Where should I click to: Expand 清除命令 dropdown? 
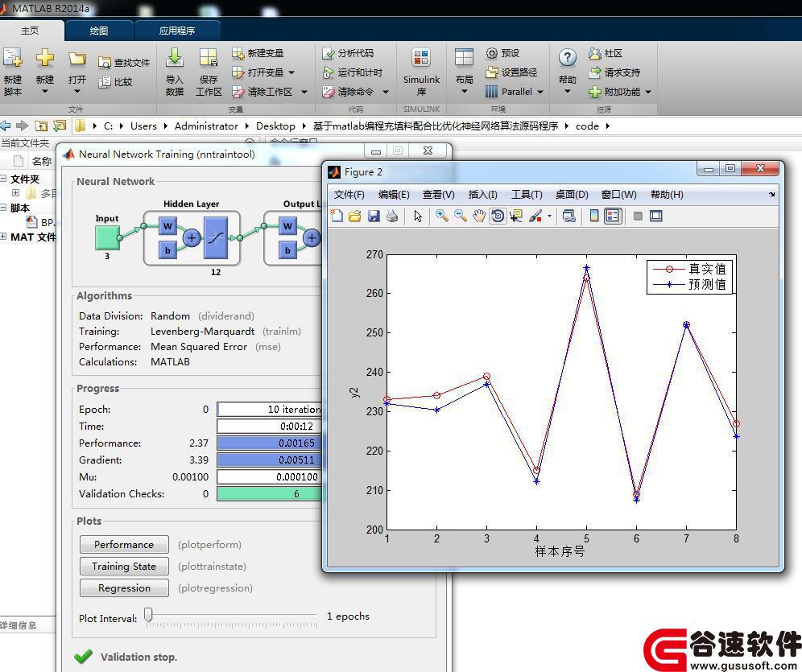pos(386,92)
